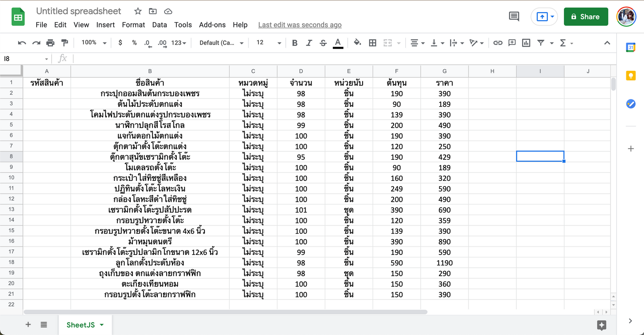Viewport: 644px width, 335px height.
Task: Open the zoom 100% dropdown
Action: click(94, 43)
